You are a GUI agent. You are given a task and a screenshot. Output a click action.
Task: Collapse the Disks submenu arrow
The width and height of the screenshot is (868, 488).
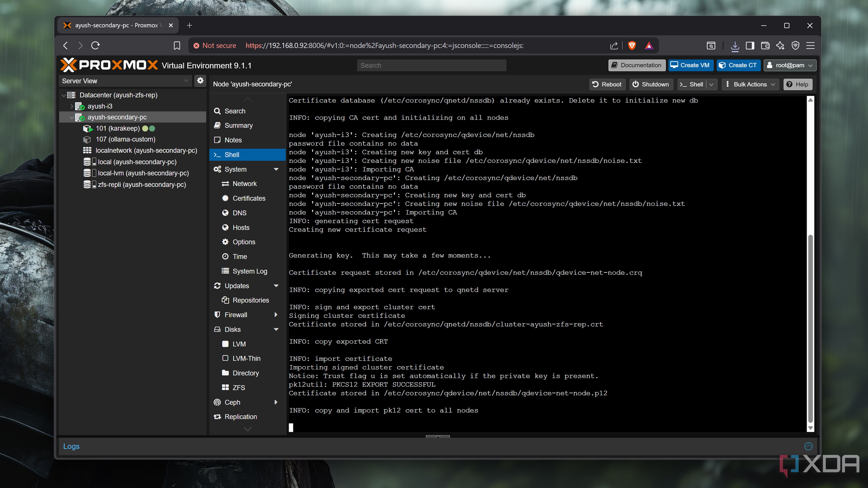click(276, 329)
